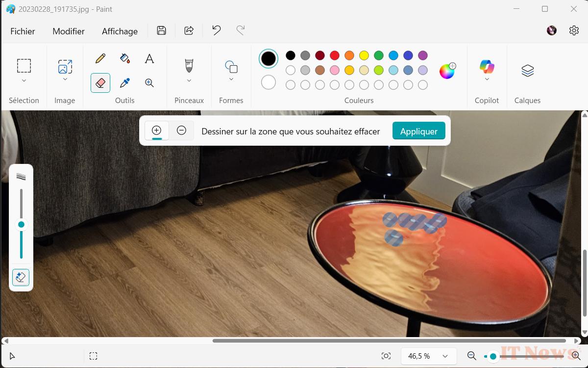Open the user account avatar
The width and height of the screenshot is (588, 368).
tap(552, 30)
